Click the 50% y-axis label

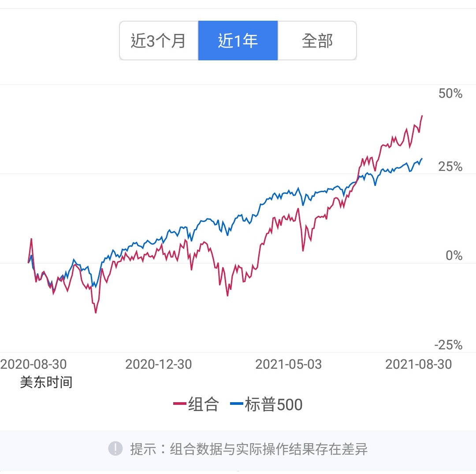[450, 93]
